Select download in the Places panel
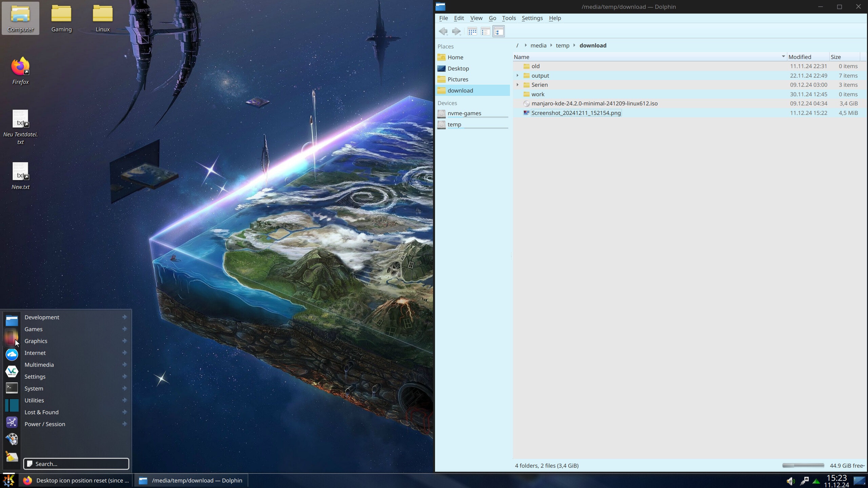Image resolution: width=868 pixels, height=488 pixels. coord(472,90)
